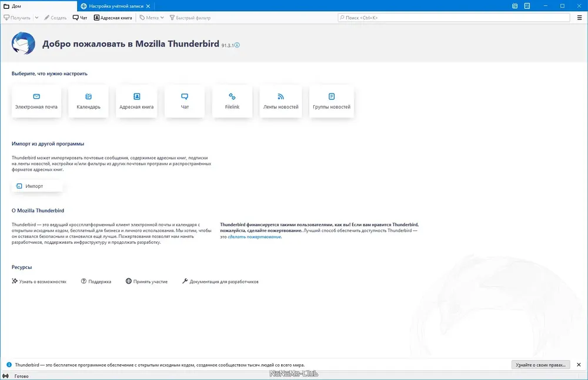Click the О Mozilla Thunderbird heading
Image resolution: width=588 pixels, height=380 pixels.
coord(38,210)
